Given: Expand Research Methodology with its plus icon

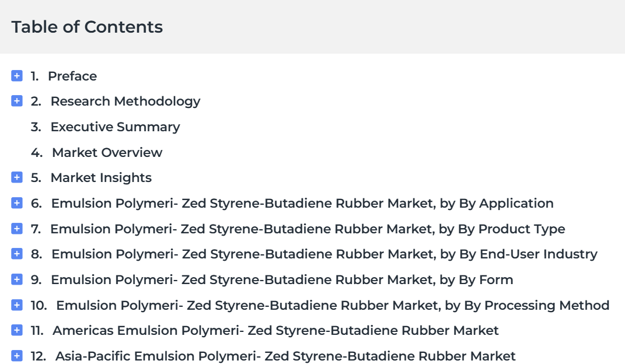Looking at the screenshot, I should click(x=17, y=101).
